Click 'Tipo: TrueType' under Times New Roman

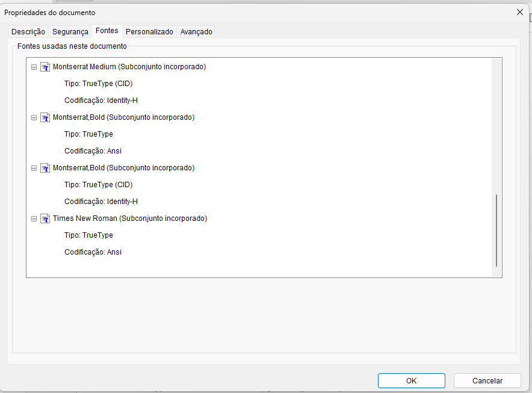pos(88,235)
